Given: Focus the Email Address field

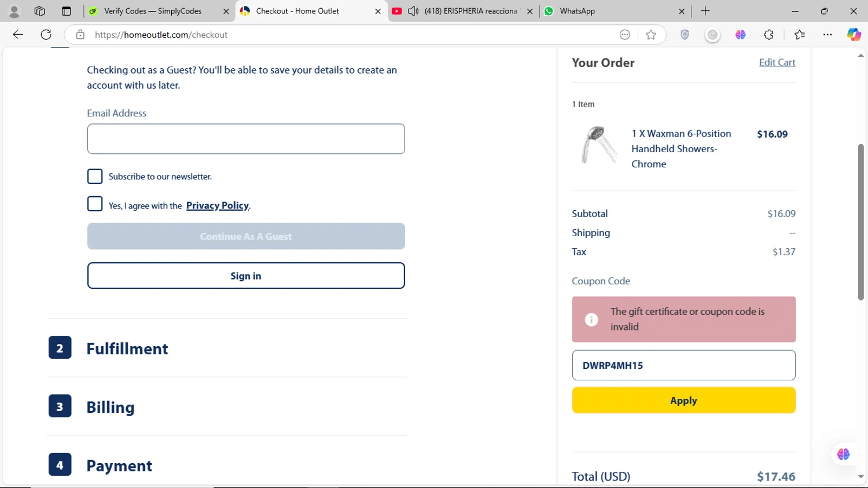Looking at the screenshot, I should pyautogui.click(x=246, y=139).
